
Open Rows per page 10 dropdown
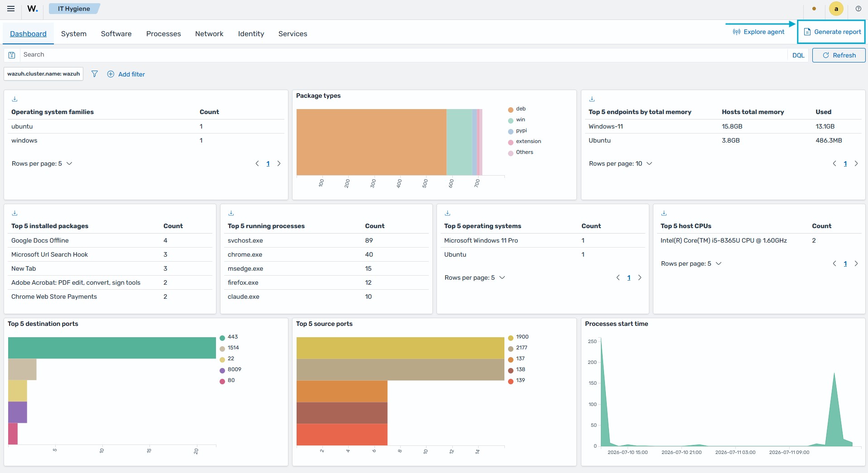point(621,163)
